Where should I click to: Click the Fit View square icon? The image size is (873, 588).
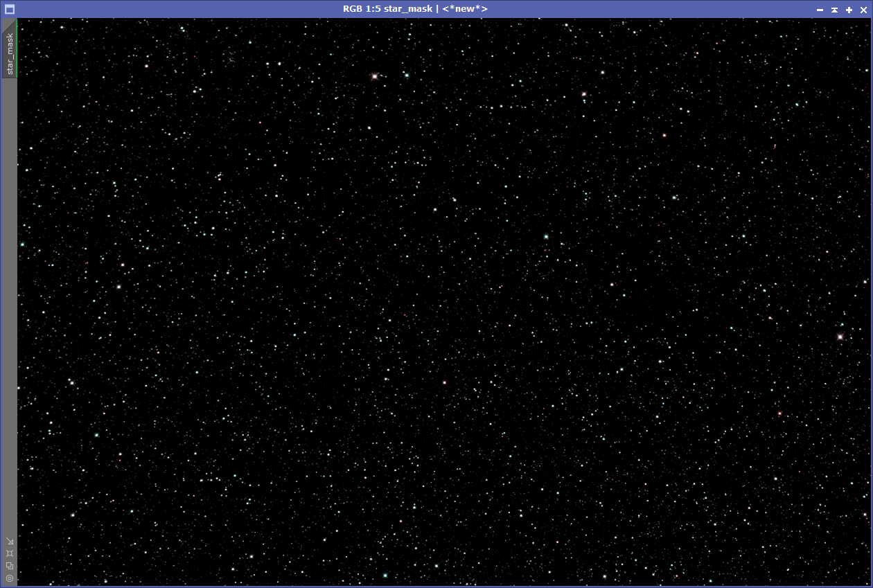point(10,553)
